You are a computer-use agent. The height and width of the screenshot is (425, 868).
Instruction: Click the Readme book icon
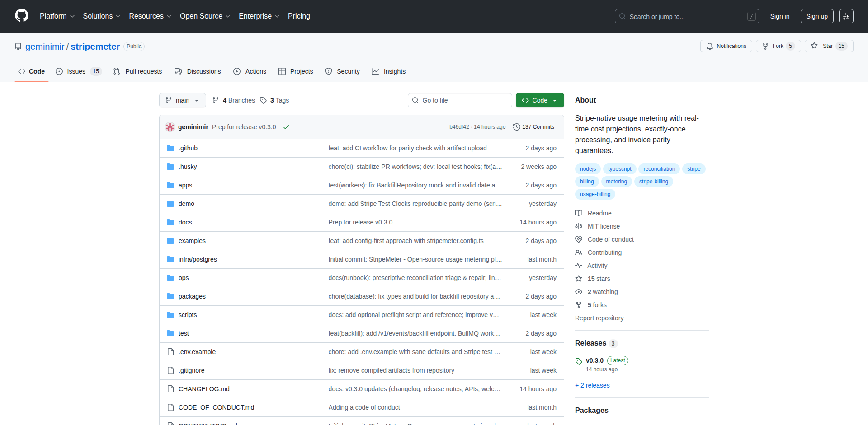579,213
